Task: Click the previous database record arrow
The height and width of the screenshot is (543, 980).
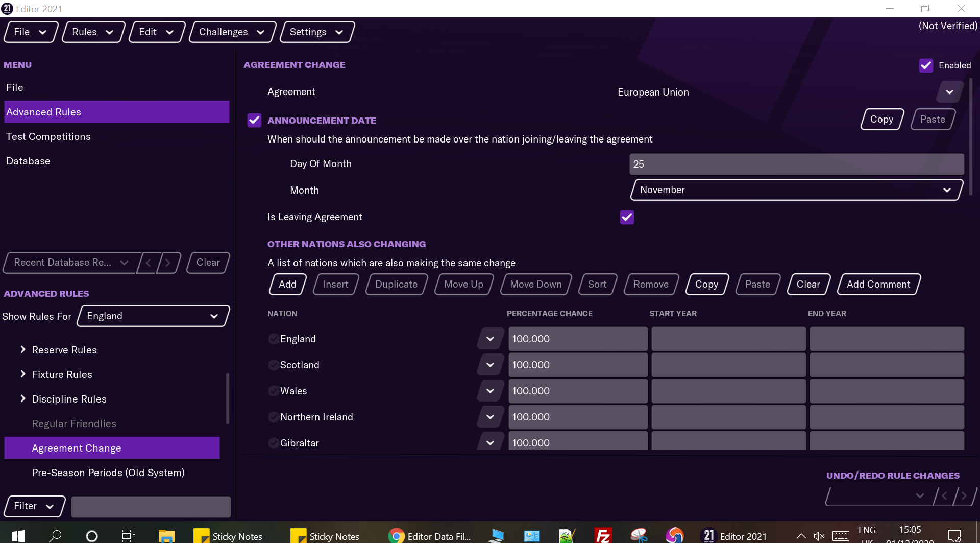Action: (x=149, y=263)
